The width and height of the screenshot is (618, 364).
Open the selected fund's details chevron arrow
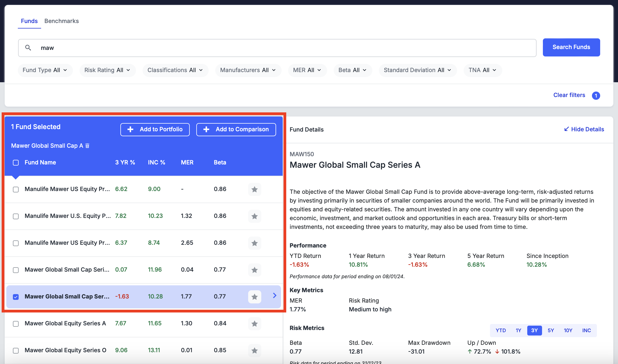pyautogui.click(x=274, y=295)
